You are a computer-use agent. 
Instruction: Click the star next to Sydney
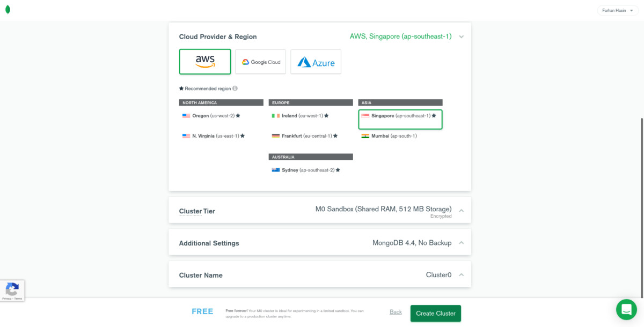pyautogui.click(x=338, y=170)
